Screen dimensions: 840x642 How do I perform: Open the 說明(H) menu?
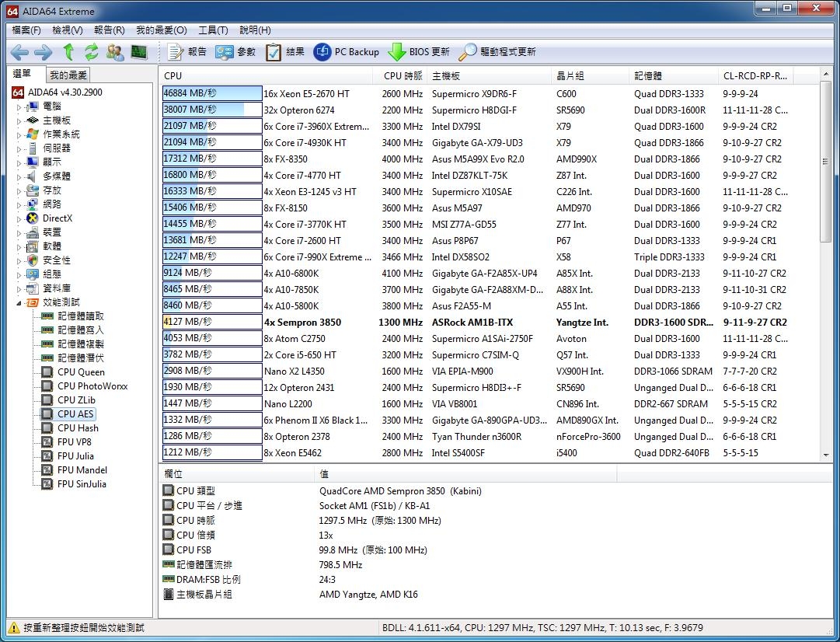pyautogui.click(x=255, y=30)
